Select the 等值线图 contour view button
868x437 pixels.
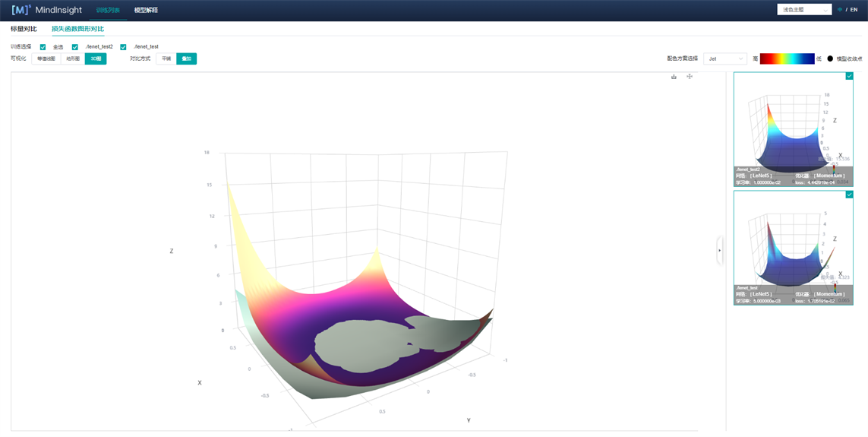pyautogui.click(x=46, y=59)
